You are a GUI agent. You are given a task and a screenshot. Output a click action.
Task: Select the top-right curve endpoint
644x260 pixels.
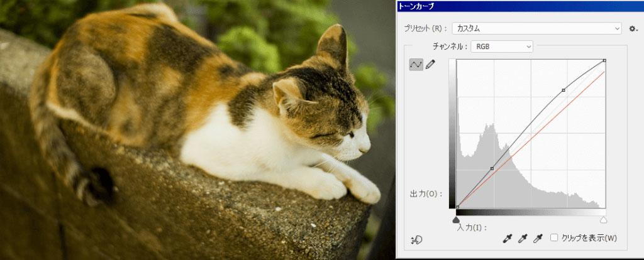604,61
